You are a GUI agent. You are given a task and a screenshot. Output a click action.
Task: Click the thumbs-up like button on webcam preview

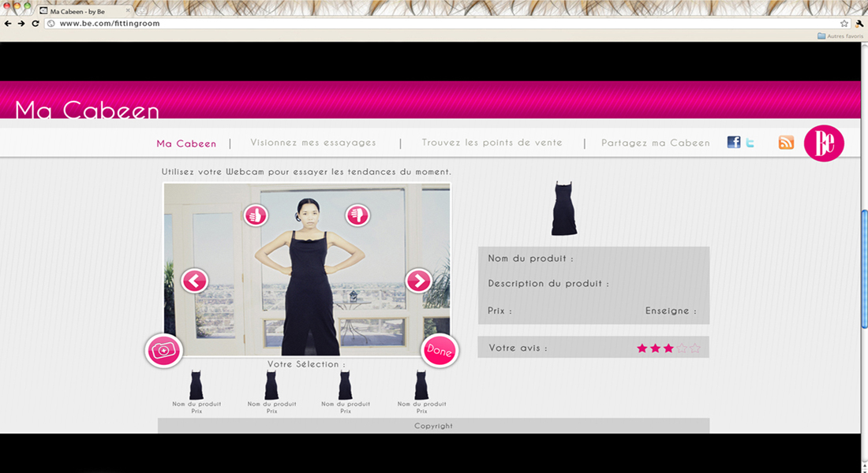point(256,215)
